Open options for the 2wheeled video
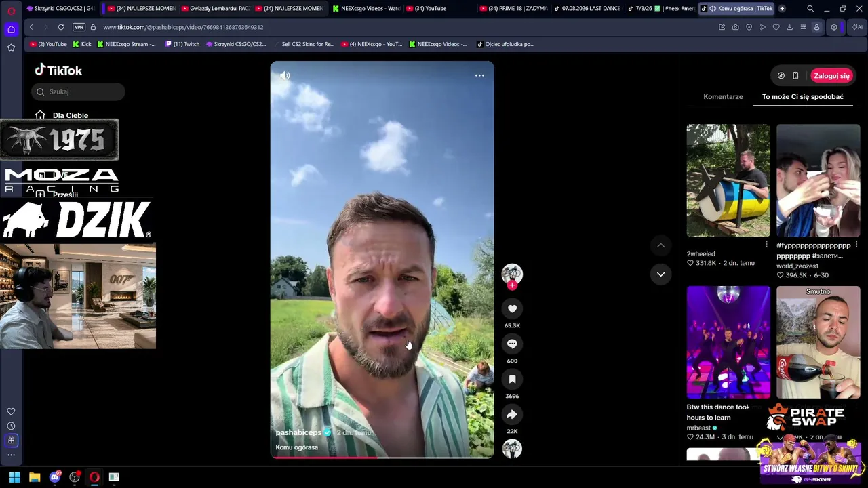Screen dimensions: 868x488 click(x=767, y=245)
